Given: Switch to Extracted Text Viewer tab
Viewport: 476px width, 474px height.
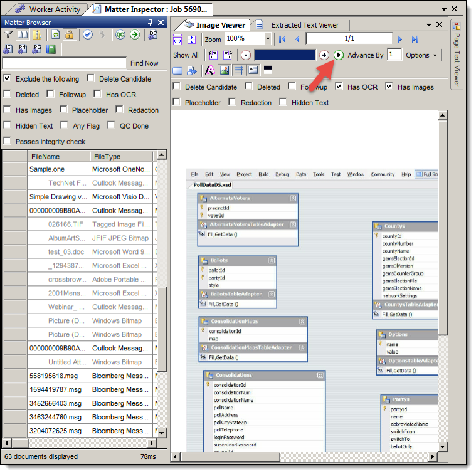Looking at the screenshot, I should tap(300, 25).
